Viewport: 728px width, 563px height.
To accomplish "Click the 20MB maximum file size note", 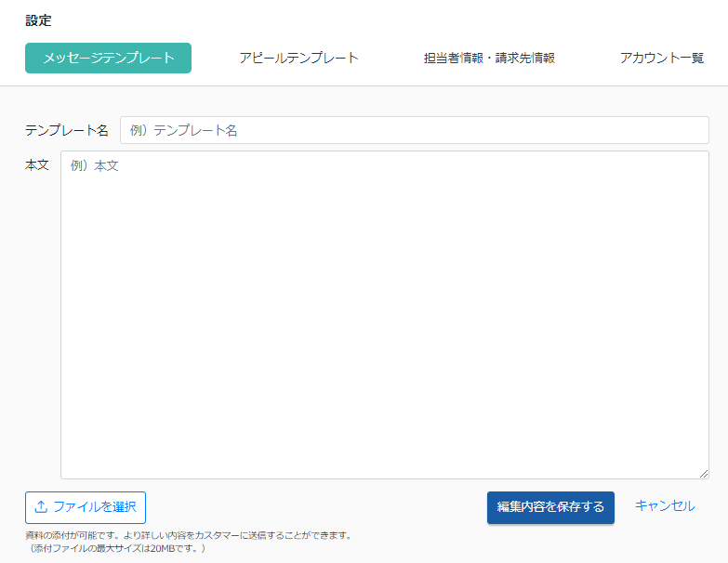I will tap(116, 548).
